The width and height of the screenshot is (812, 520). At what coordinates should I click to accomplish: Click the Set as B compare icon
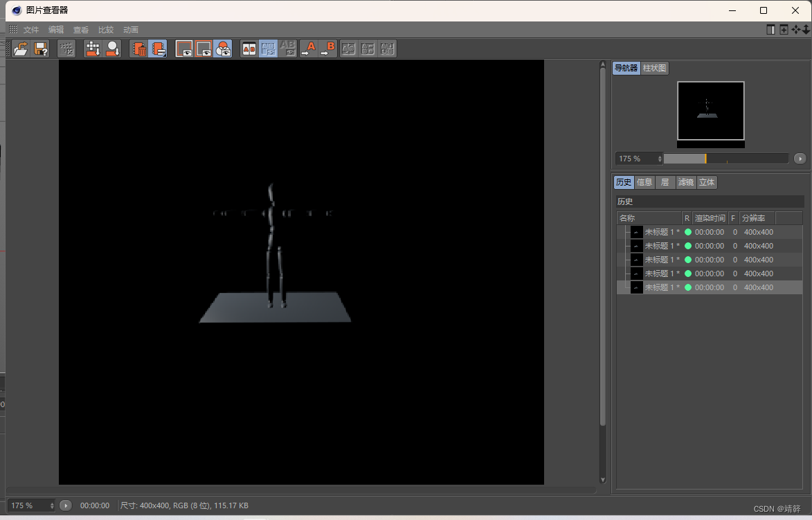328,48
